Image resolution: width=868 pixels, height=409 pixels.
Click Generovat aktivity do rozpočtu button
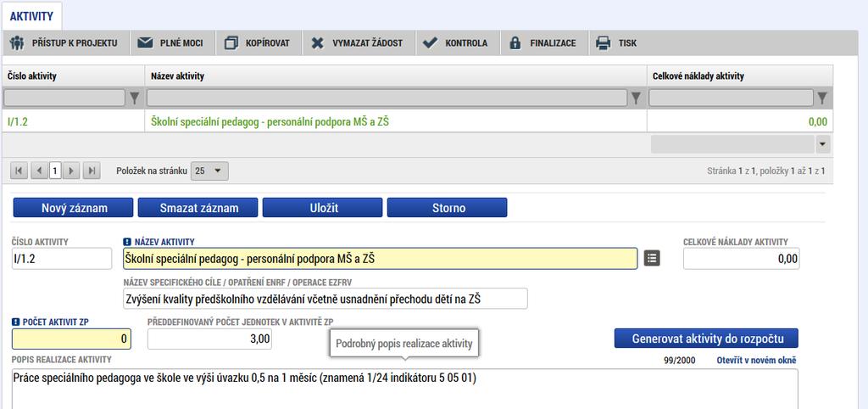point(706,338)
